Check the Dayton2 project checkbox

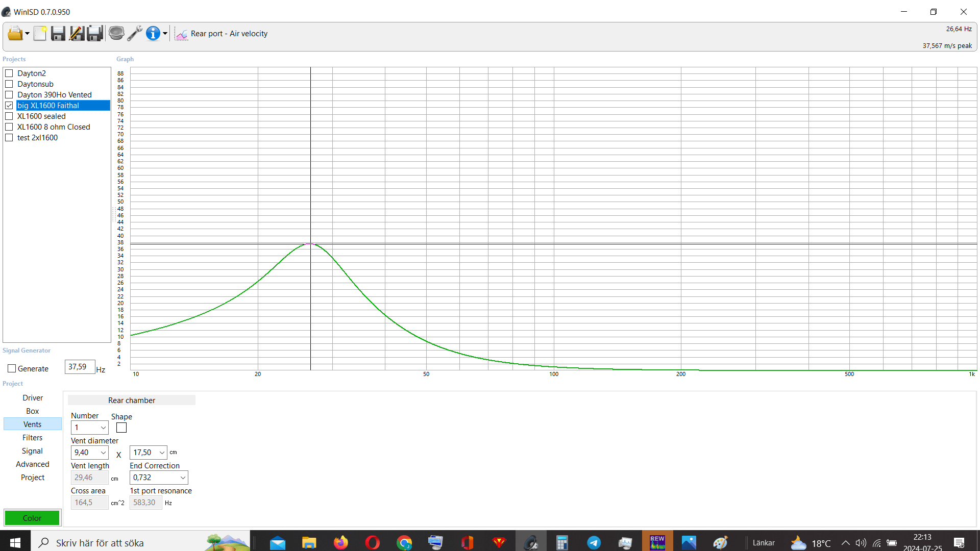point(9,73)
